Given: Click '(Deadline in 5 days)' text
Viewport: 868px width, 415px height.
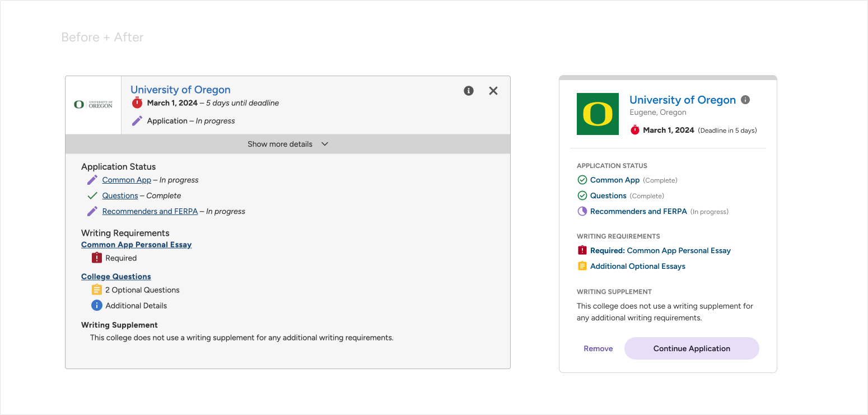Looking at the screenshot, I should pyautogui.click(x=727, y=130).
